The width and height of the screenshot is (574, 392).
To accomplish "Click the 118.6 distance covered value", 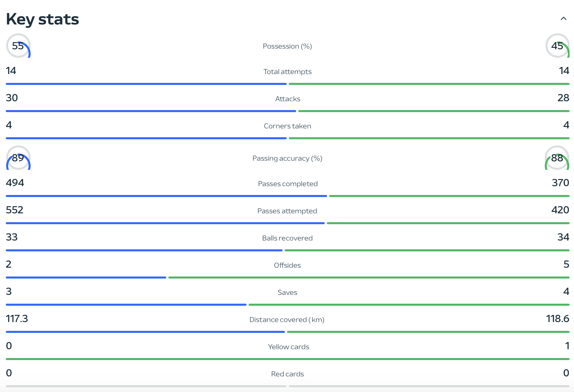I will coord(558,319).
